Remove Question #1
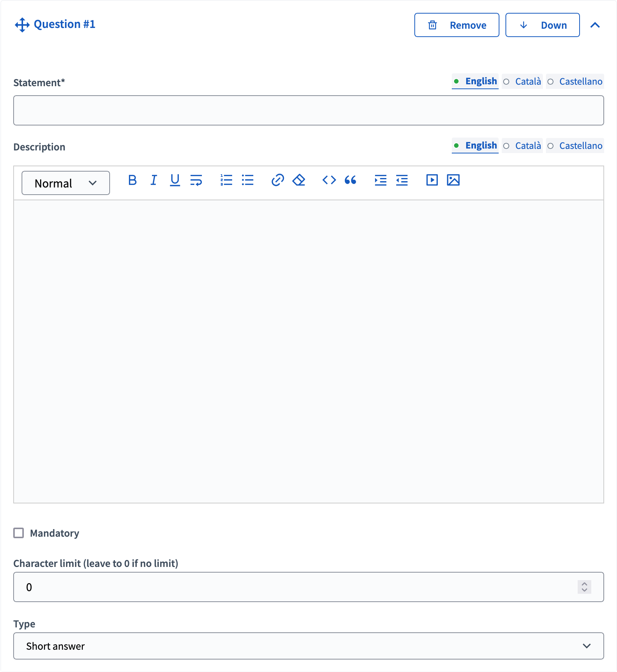 tap(456, 25)
